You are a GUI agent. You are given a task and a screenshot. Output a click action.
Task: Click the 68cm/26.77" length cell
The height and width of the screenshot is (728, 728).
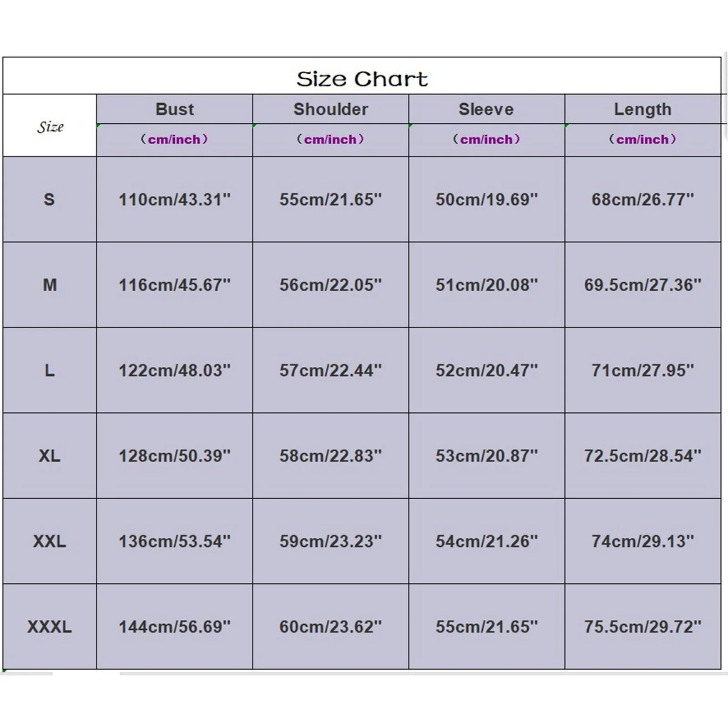(x=642, y=199)
